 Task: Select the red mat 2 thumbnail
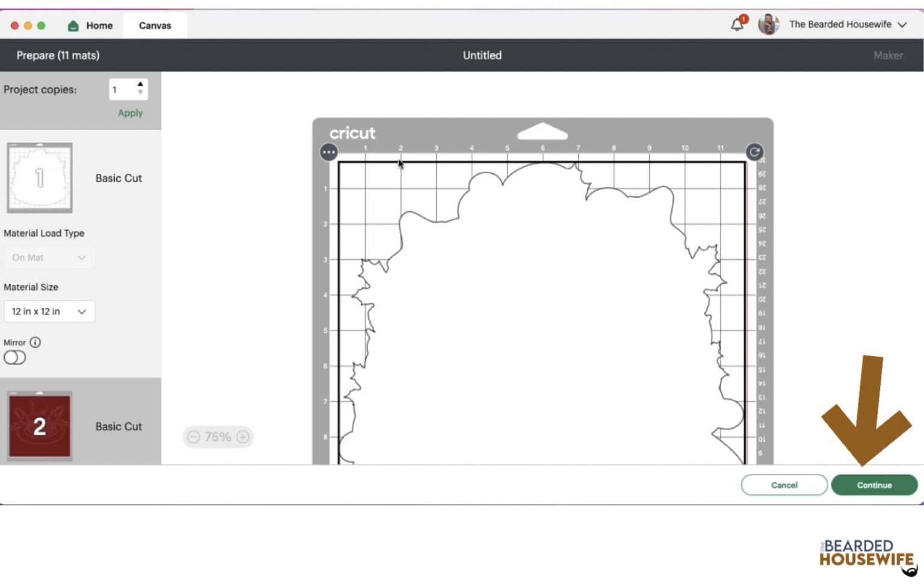pos(40,426)
